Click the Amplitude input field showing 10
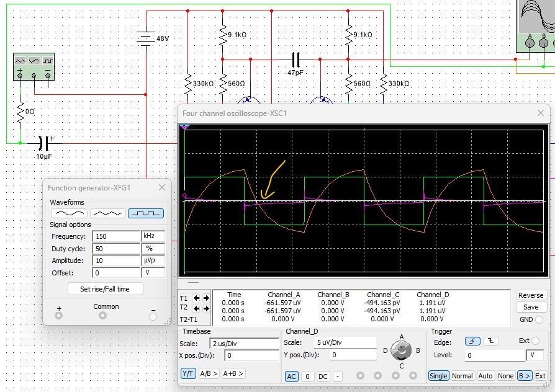This screenshot has width=555, height=392. pyautogui.click(x=116, y=261)
